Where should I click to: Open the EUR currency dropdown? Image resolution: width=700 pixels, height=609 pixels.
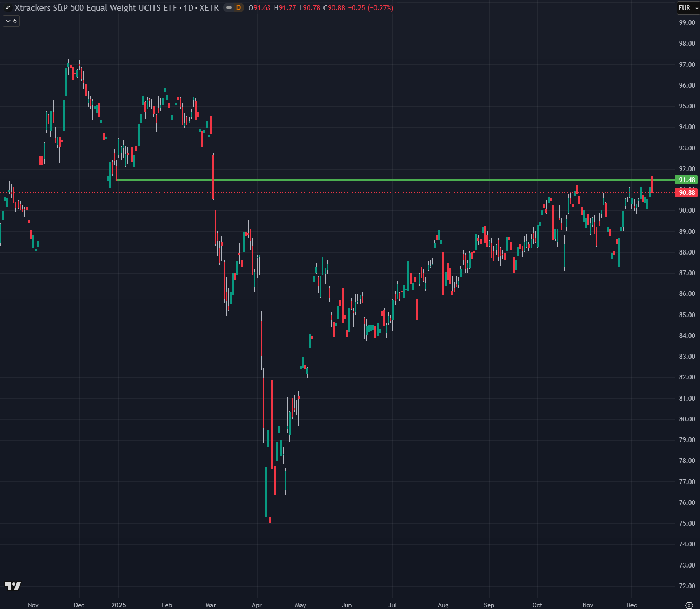[x=688, y=8]
